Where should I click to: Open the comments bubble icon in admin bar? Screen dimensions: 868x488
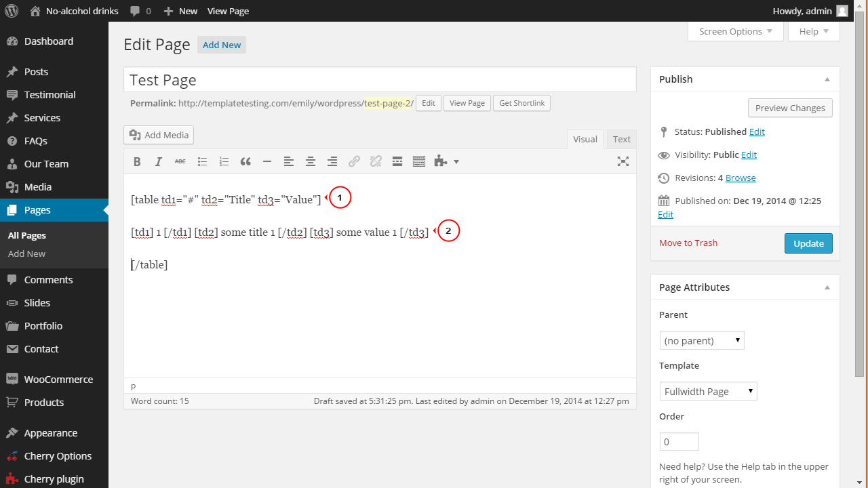[x=135, y=12]
